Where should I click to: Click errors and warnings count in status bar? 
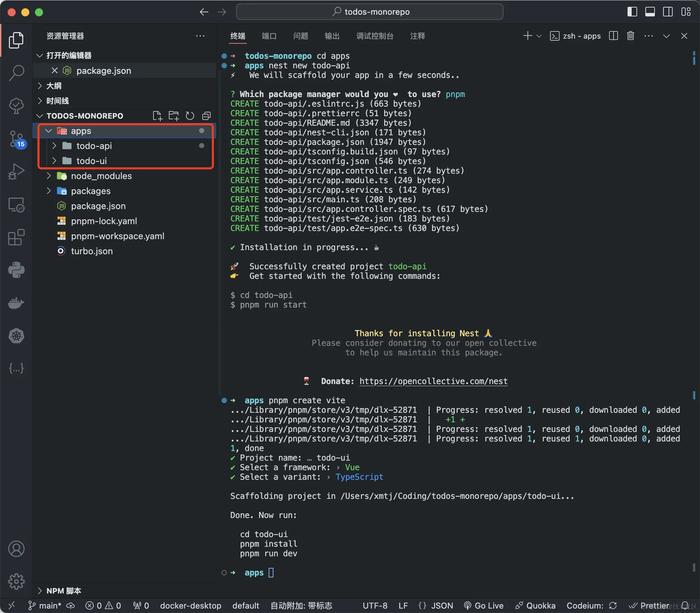tap(103, 605)
